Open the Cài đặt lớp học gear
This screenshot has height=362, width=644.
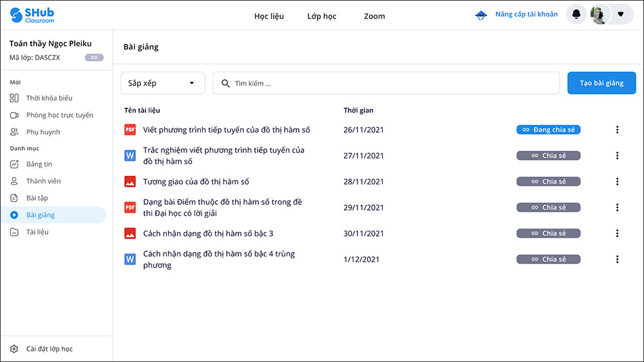pos(14,349)
